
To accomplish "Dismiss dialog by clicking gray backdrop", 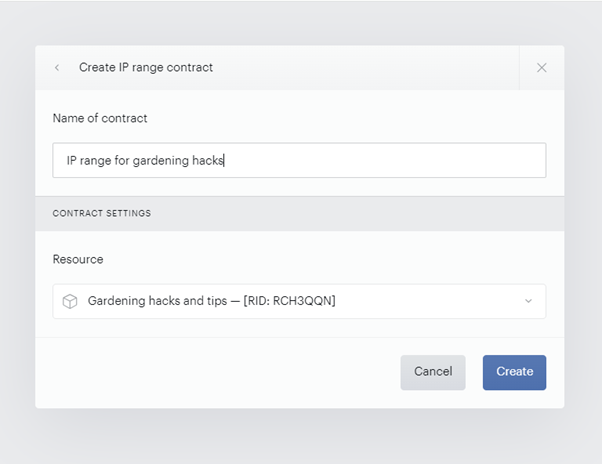I will click(x=299, y=438).
